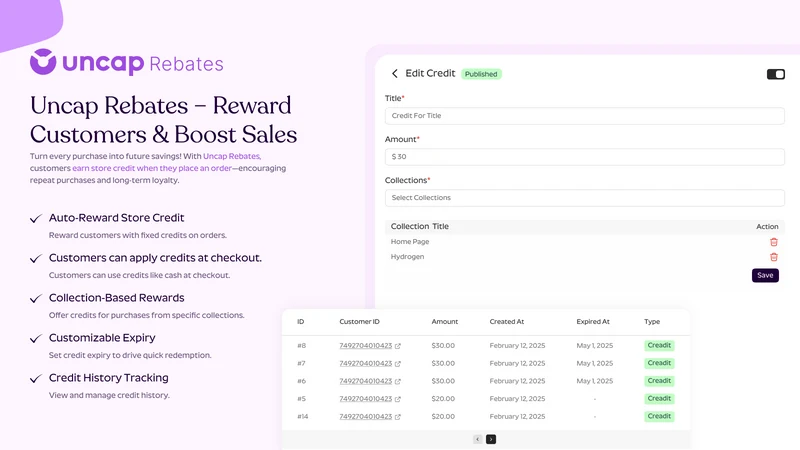Click external link icon in row #5
The width and height of the screenshot is (800, 450).
(x=398, y=399)
